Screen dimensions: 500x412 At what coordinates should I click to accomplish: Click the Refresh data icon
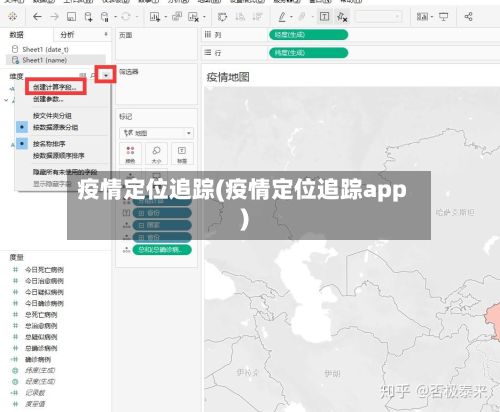tap(126, 16)
